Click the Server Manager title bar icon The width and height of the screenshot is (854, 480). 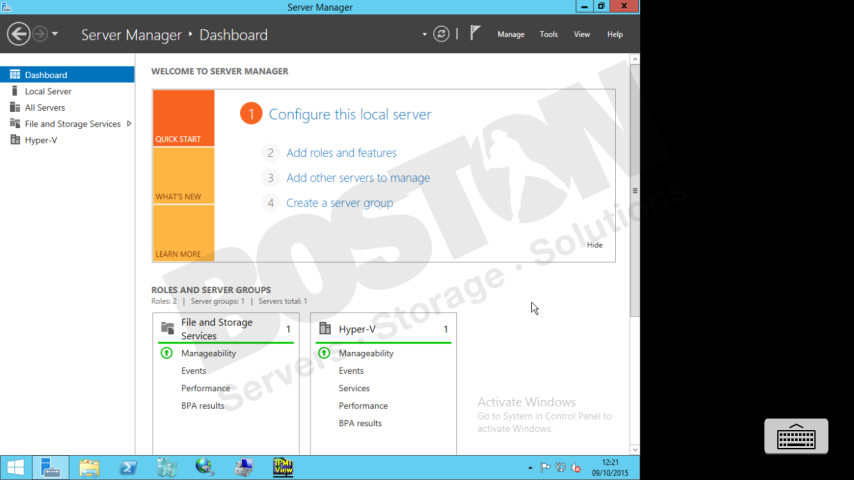coord(7,7)
